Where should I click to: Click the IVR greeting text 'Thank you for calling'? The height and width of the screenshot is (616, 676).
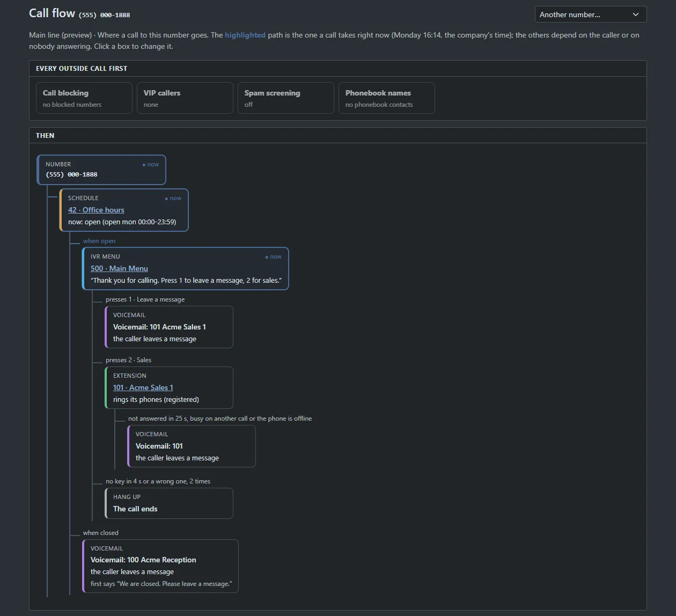(x=186, y=280)
